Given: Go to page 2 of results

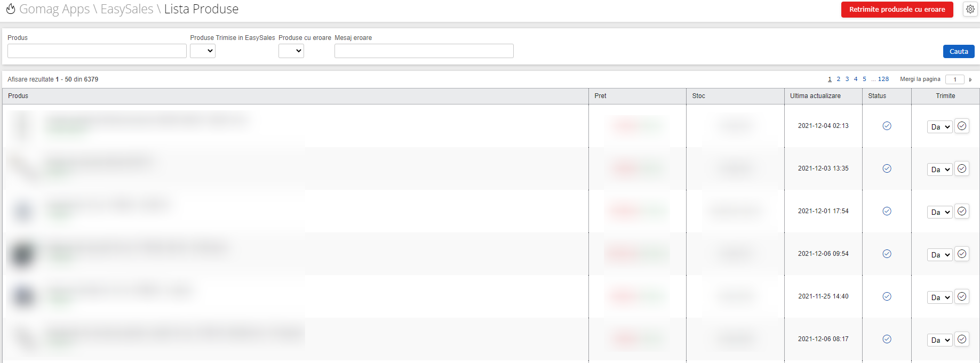Looking at the screenshot, I should pyautogui.click(x=838, y=79).
